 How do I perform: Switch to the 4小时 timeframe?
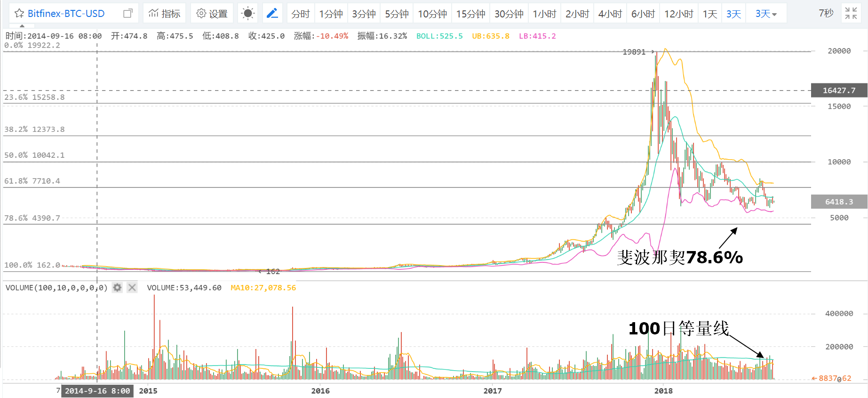click(610, 14)
